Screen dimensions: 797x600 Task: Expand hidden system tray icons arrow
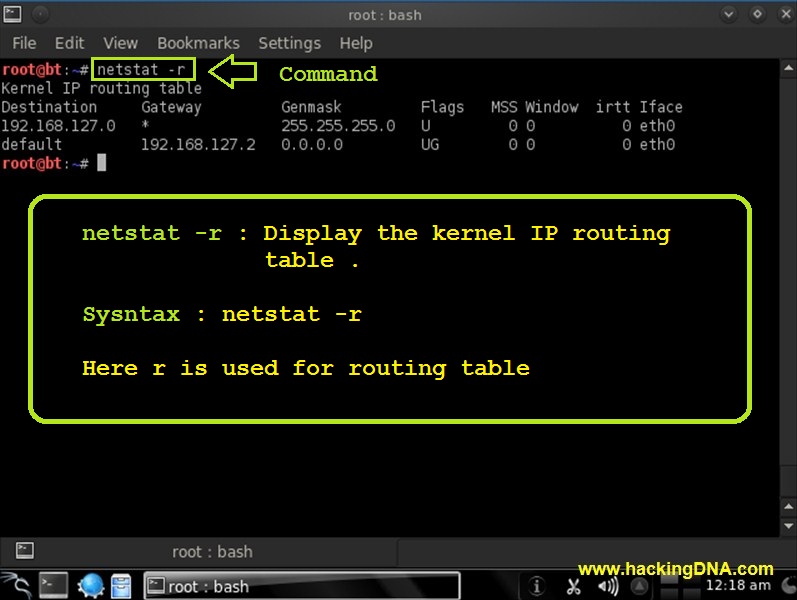[x=639, y=586]
